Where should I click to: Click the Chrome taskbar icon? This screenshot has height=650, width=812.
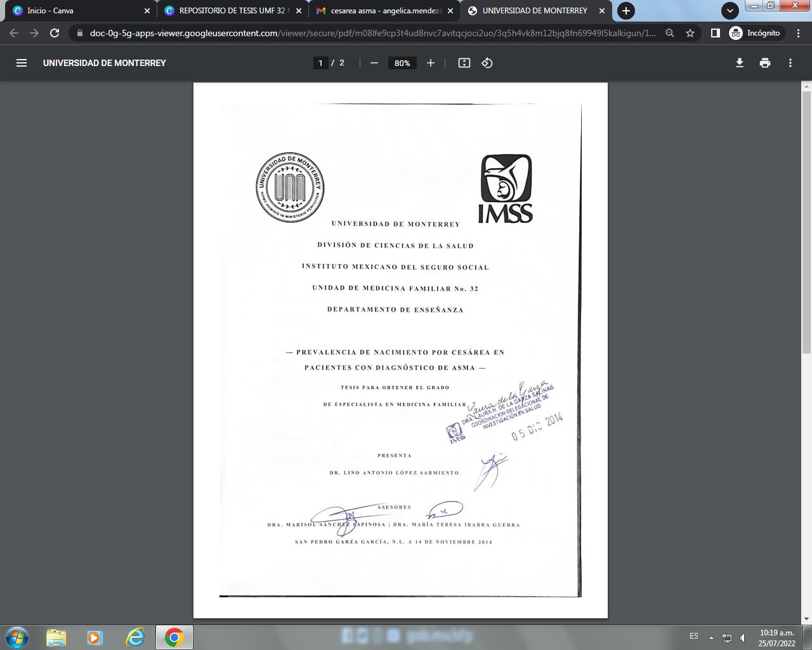pyautogui.click(x=174, y=637)
